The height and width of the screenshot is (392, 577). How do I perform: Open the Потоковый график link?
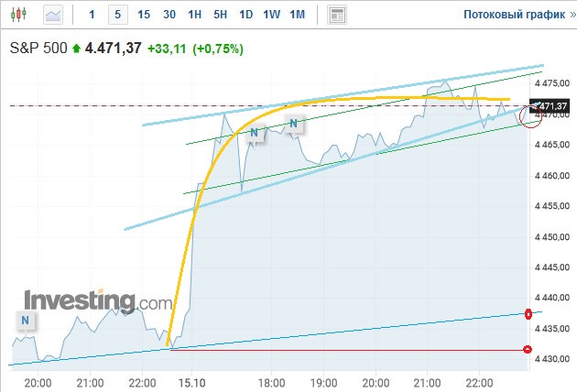519,15
